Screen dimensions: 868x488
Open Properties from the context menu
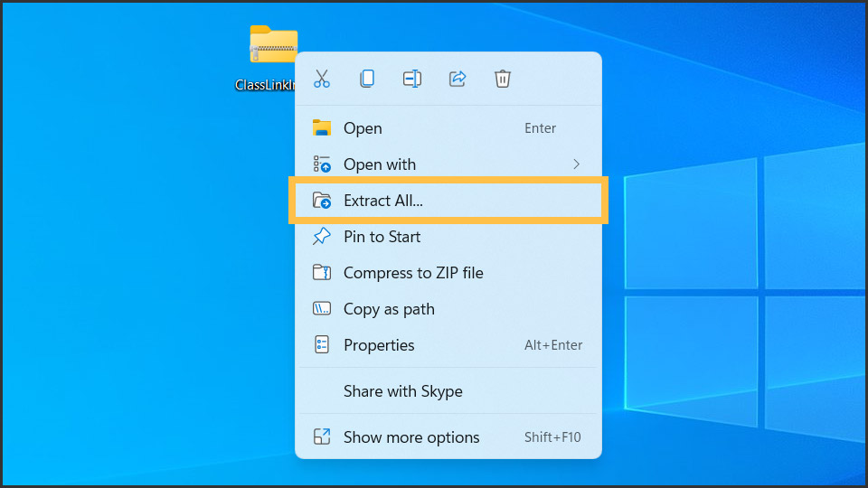[x=448, y=345]
